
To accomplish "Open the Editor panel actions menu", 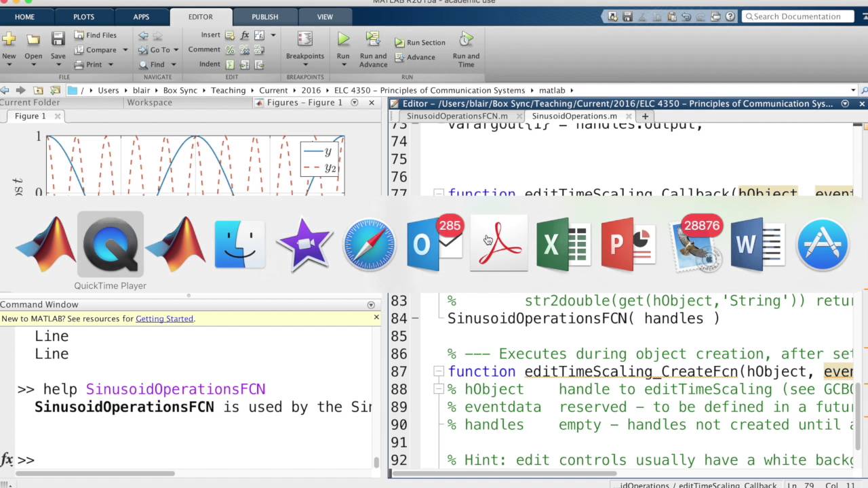I will coord(845,104).
